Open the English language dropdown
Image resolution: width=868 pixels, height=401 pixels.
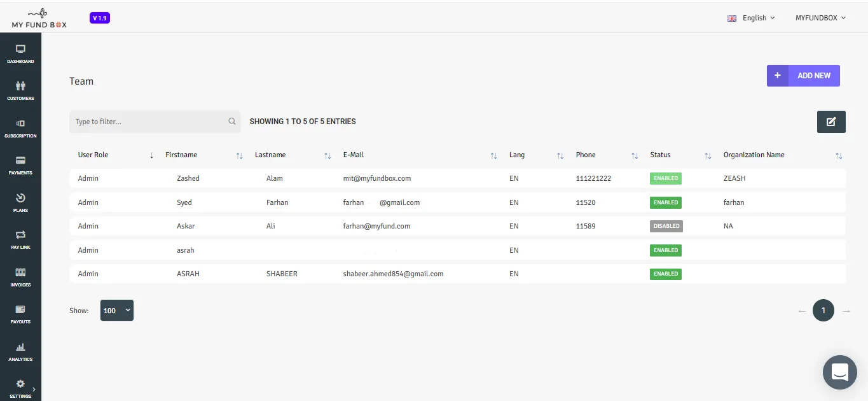[x=751, y=18]
